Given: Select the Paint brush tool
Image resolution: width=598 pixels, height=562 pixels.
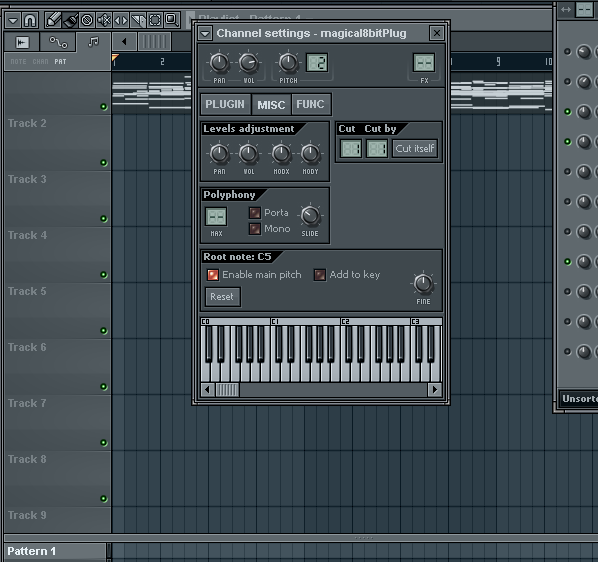Looking at the screenshot, I should (x=70, y=20).
